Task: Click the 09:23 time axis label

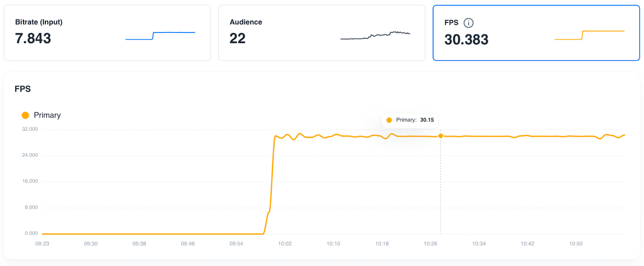Action: point(42,244)
